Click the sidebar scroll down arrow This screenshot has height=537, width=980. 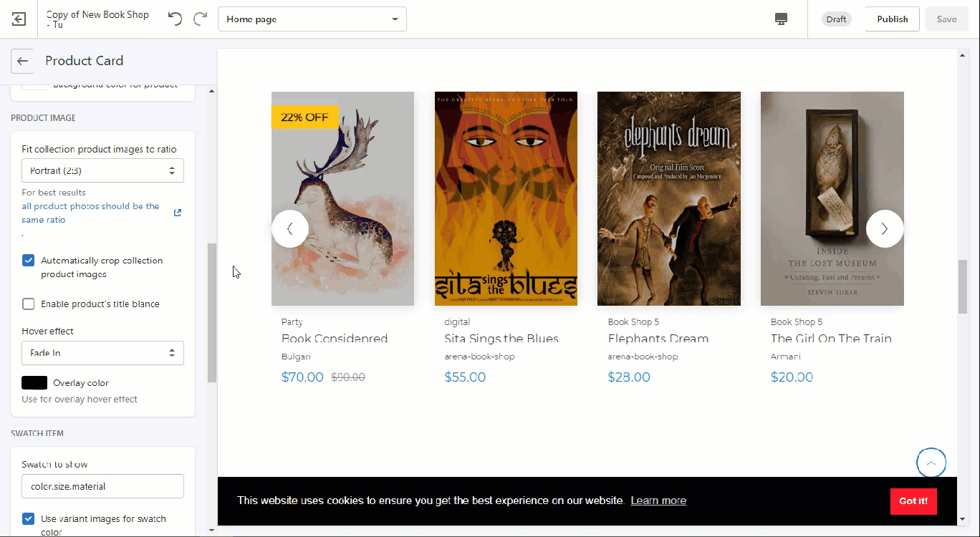coord(211,531)
